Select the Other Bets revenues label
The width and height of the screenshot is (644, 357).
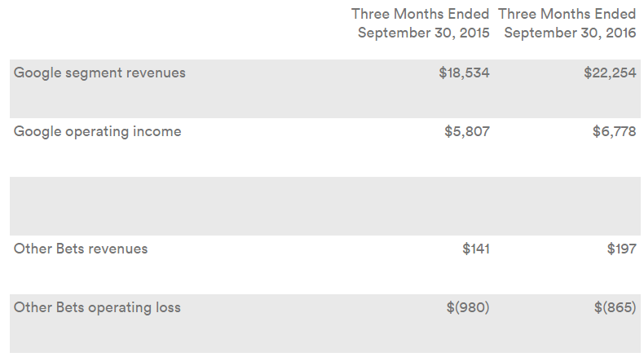coord(81,249)
